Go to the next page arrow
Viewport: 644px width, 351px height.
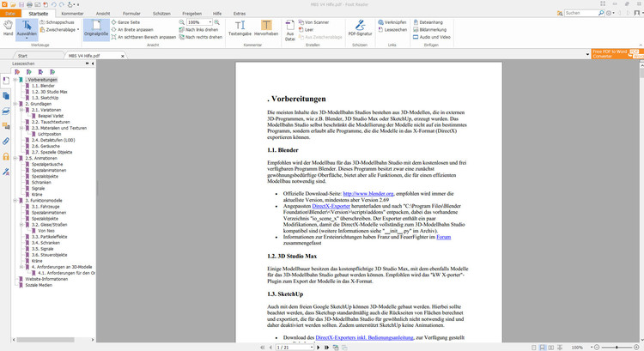318,348
